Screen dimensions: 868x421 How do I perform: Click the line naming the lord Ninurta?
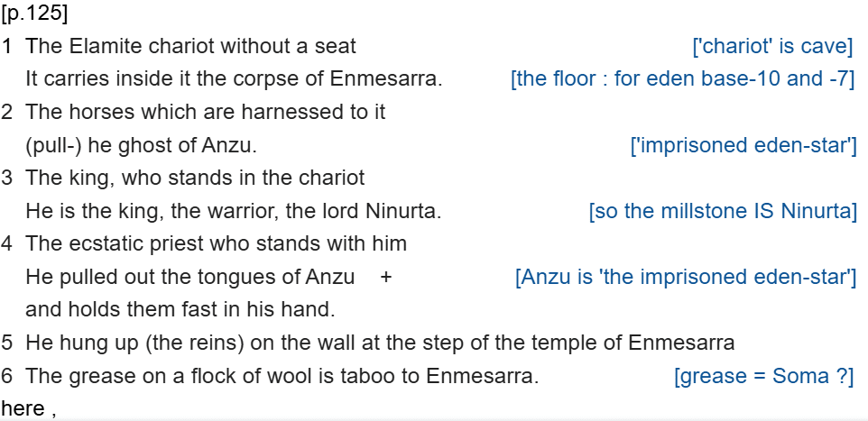234,211
